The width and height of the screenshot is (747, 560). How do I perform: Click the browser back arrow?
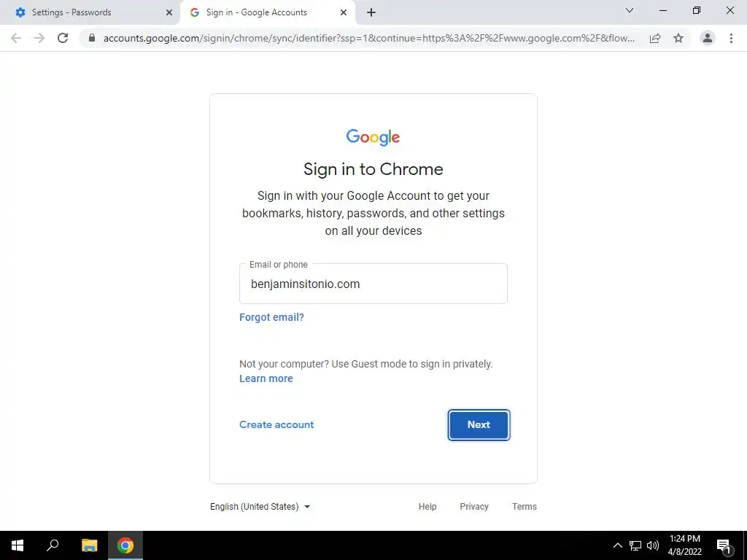pyautogui.click(x=16, y=38)
